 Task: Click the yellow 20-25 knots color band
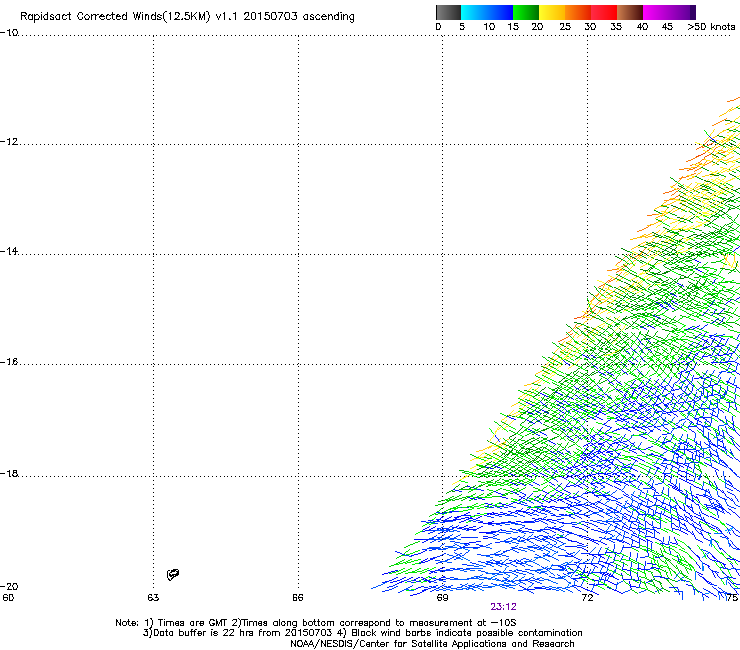552,12
